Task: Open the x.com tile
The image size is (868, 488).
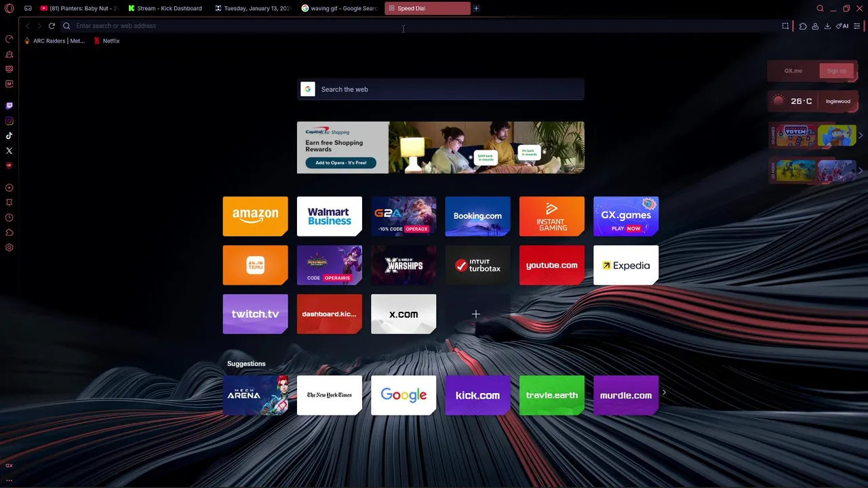Action: [x=403, y=314]
